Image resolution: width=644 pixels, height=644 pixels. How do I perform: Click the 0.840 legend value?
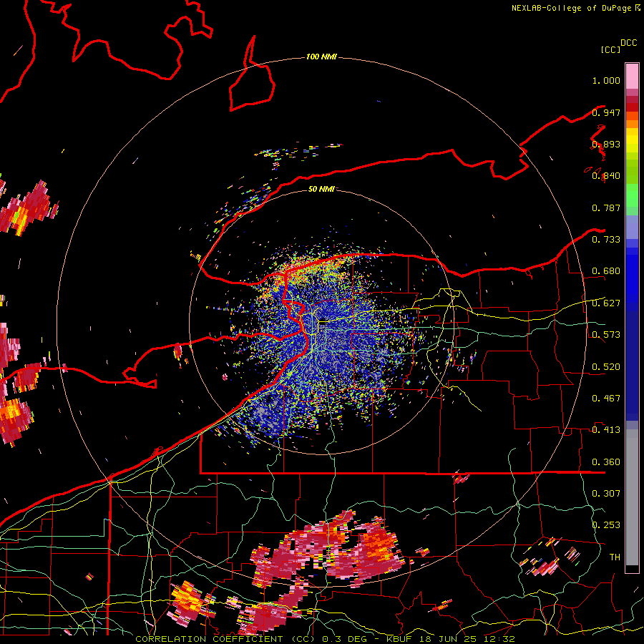(606, 176)
